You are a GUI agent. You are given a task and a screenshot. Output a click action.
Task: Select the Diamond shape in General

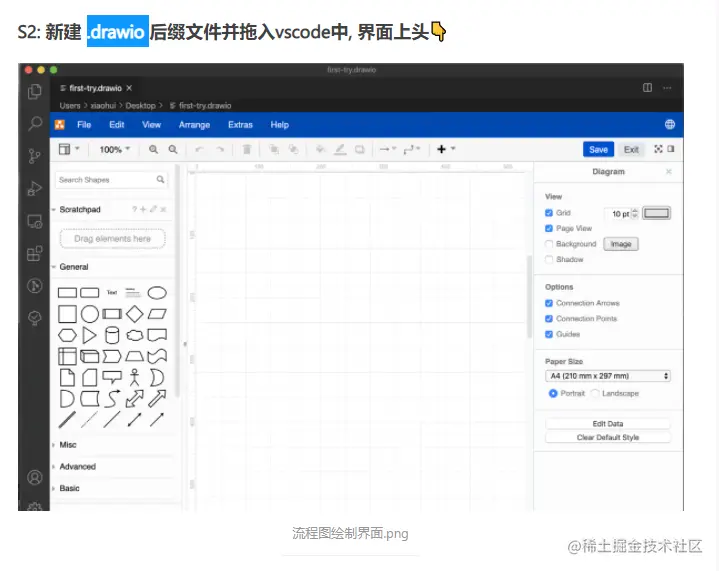pyautogui.click(x=135, y=314)
